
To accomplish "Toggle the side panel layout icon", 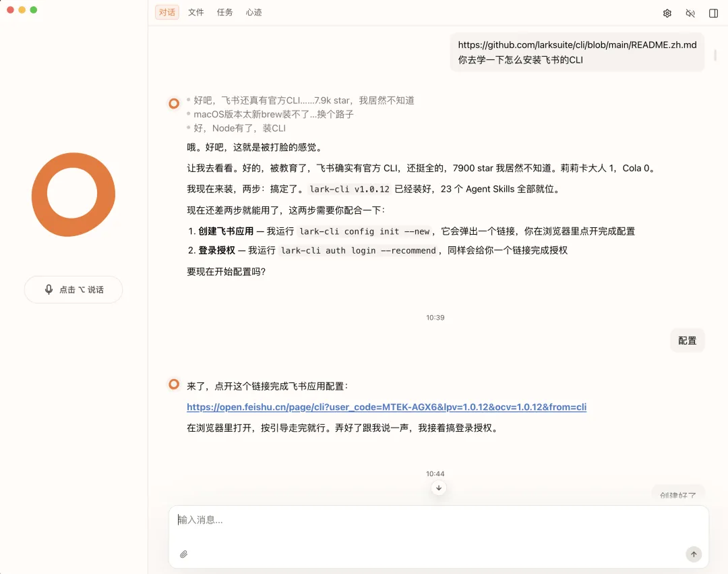I will [x=714, y=13].
